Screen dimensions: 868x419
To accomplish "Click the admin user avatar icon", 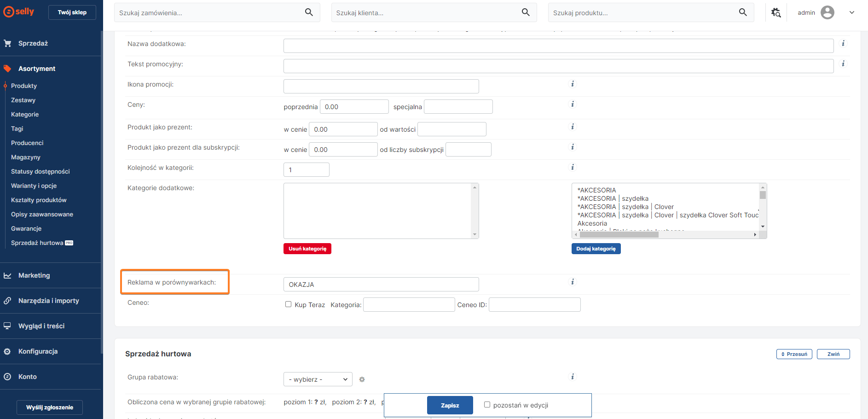I will [x=827, y=12].
